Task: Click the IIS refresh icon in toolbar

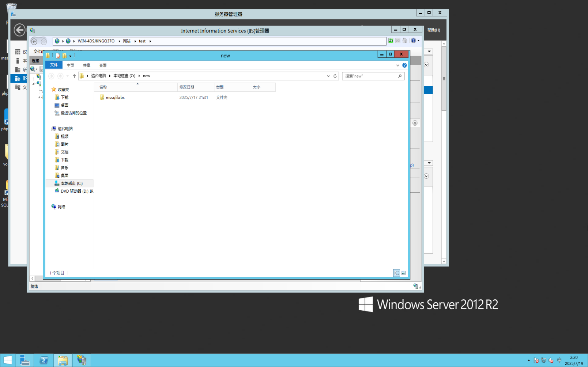Action: click(391, 41)
